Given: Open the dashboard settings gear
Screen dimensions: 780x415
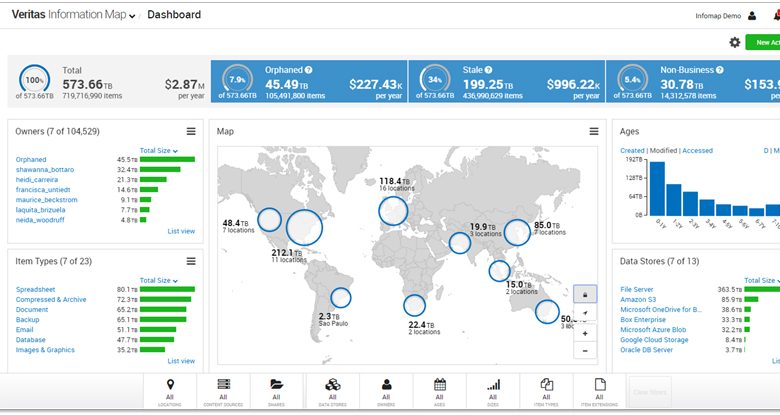Looking at the screenshot, I should pos(734,43).
